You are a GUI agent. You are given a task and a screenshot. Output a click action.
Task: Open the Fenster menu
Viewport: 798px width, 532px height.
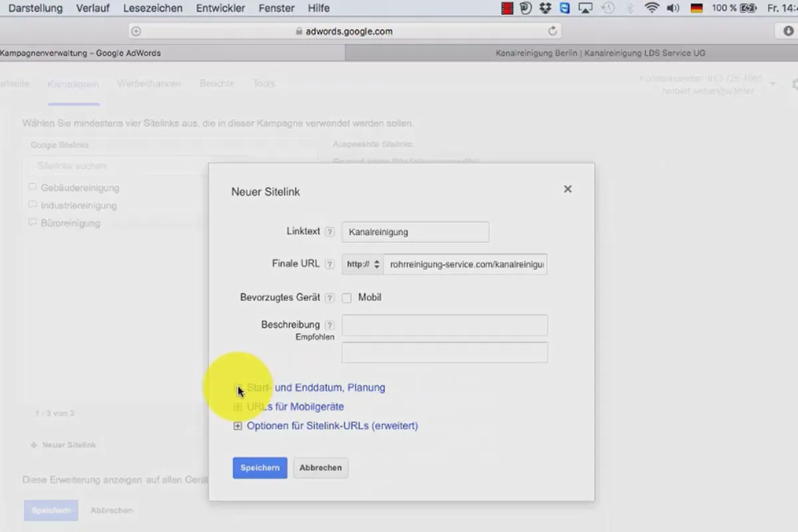277,8
